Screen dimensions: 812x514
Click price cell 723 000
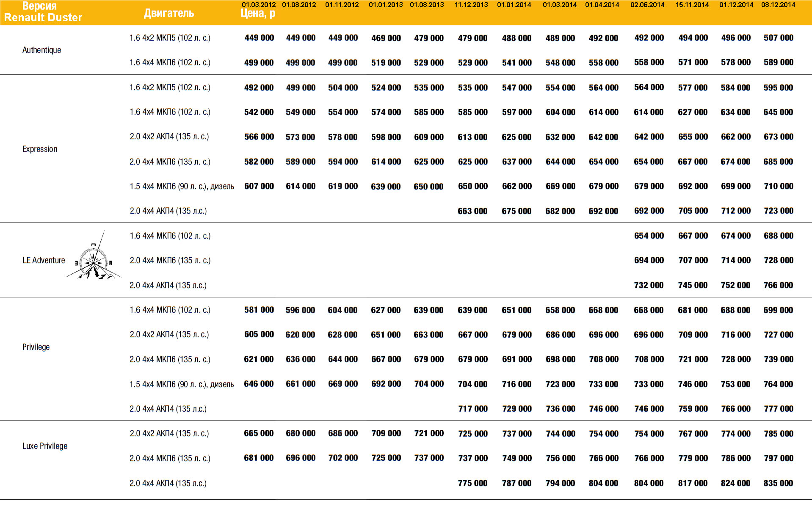click(779, 211)
